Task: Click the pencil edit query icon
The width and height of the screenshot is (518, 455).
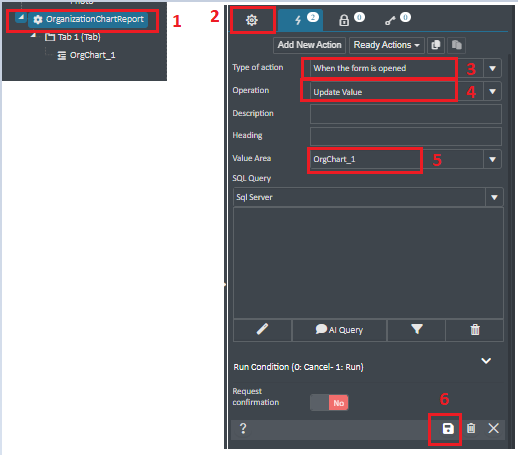Action: point(262,330)
